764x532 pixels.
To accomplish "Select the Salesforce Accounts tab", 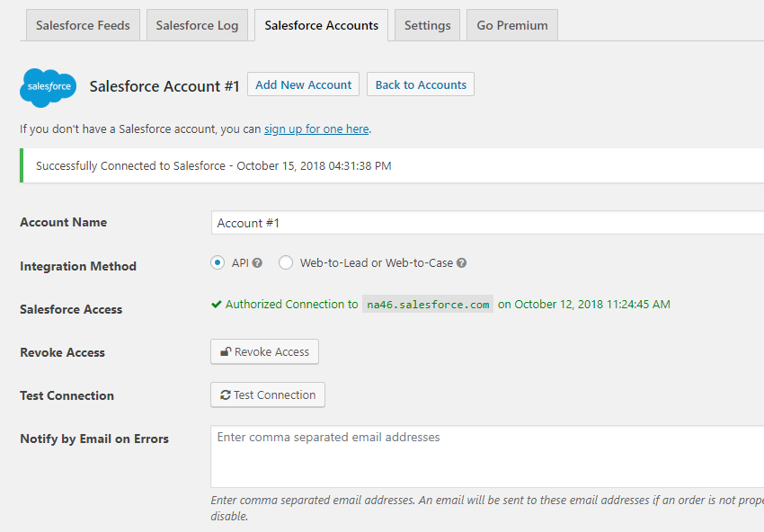I will tap(321, 25).
